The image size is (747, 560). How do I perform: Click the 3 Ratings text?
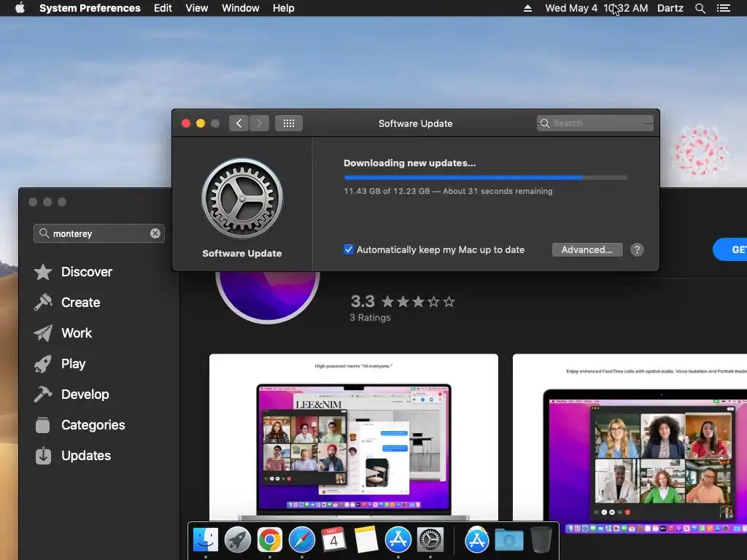click(x=370, y=318)
